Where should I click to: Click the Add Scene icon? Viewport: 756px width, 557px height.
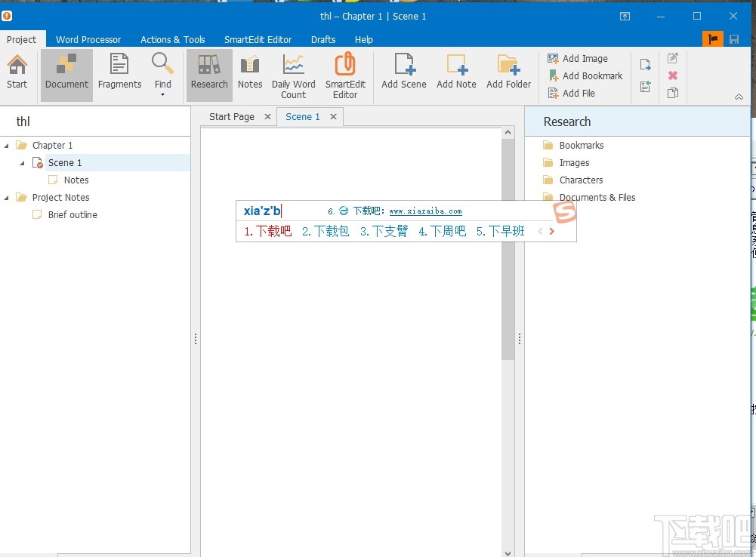(x=403, y=72)
